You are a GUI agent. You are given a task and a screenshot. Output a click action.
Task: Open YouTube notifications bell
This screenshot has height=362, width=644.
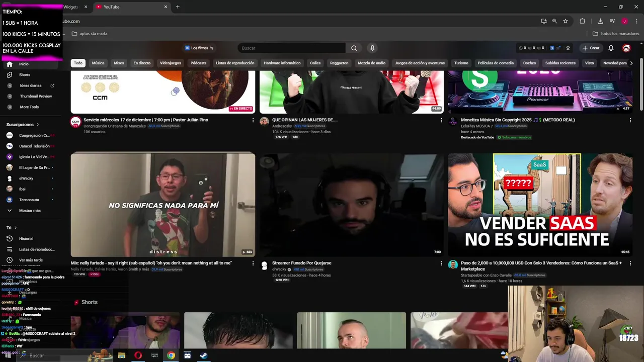(x=611, y=48)
